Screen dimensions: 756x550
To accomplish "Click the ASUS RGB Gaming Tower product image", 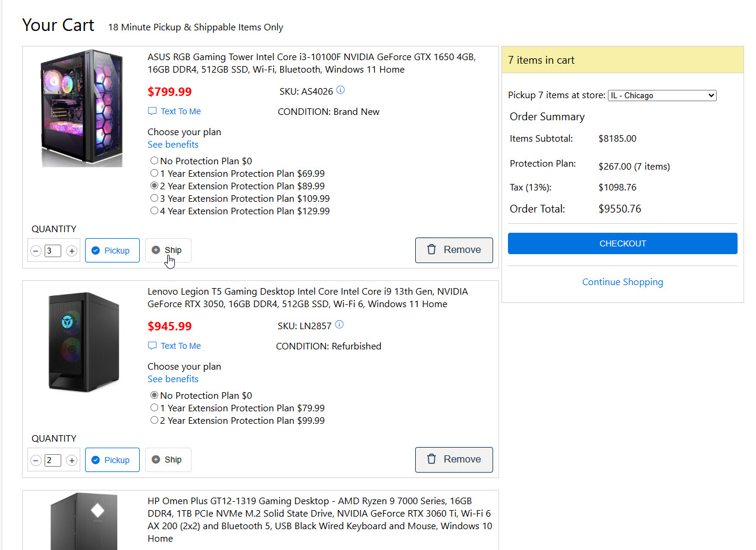I will pyautogui.click(x=82, y=108).
